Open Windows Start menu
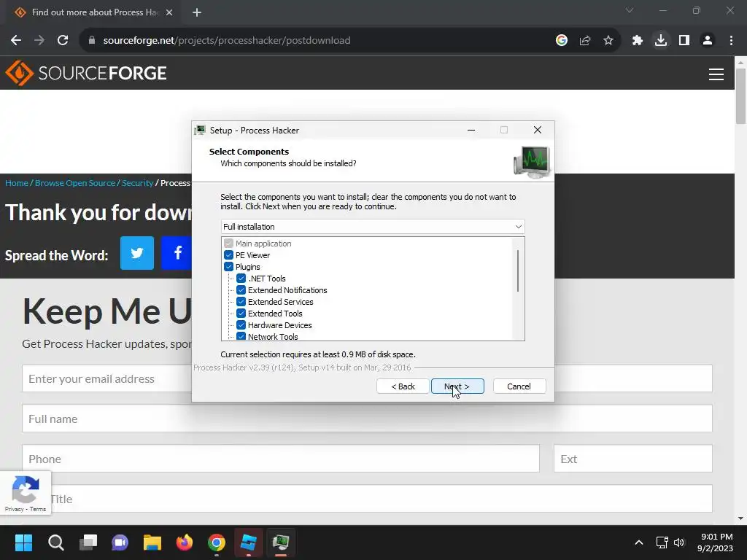747x560 pixels. tap(23, 542)
